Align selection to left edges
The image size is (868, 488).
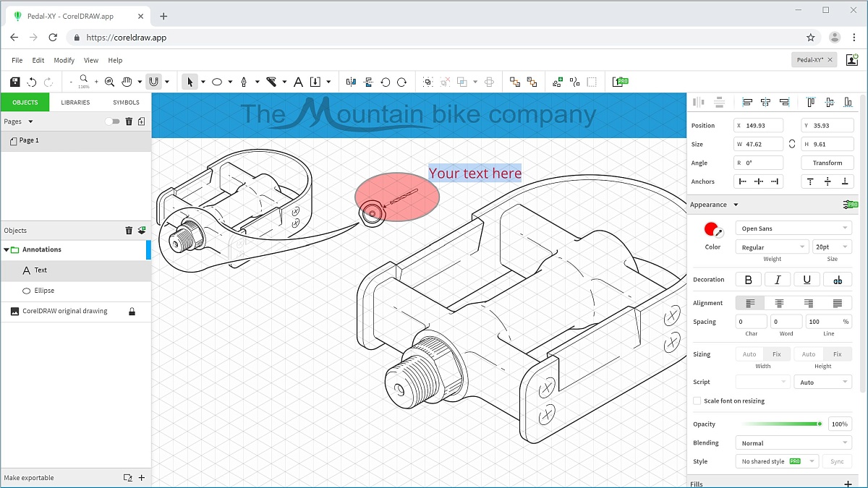(x=747, y=103)
